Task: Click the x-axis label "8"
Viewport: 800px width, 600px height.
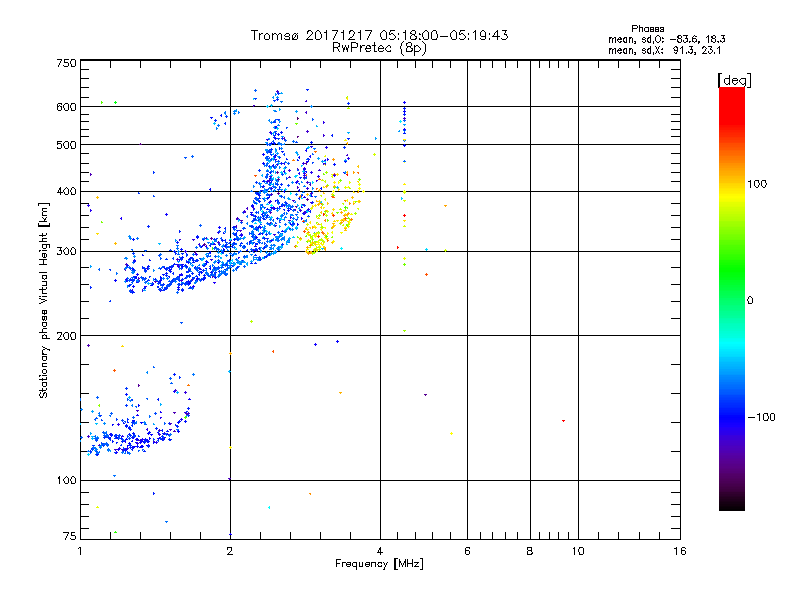Action: [530, 551]
